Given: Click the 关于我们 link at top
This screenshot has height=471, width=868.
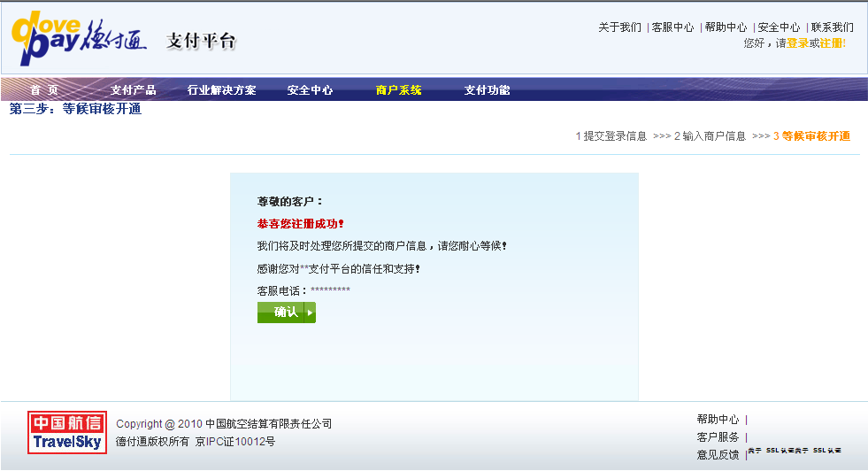Looking at the screenshot, I should (619, 27).
